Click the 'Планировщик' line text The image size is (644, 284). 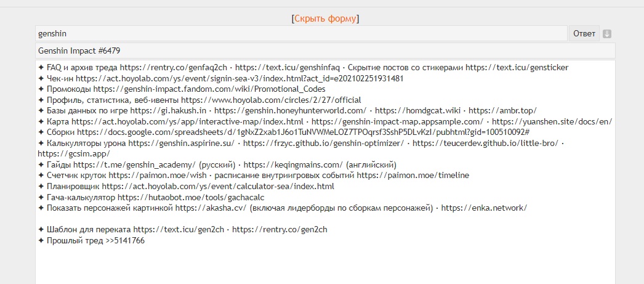tap(186, 186)
